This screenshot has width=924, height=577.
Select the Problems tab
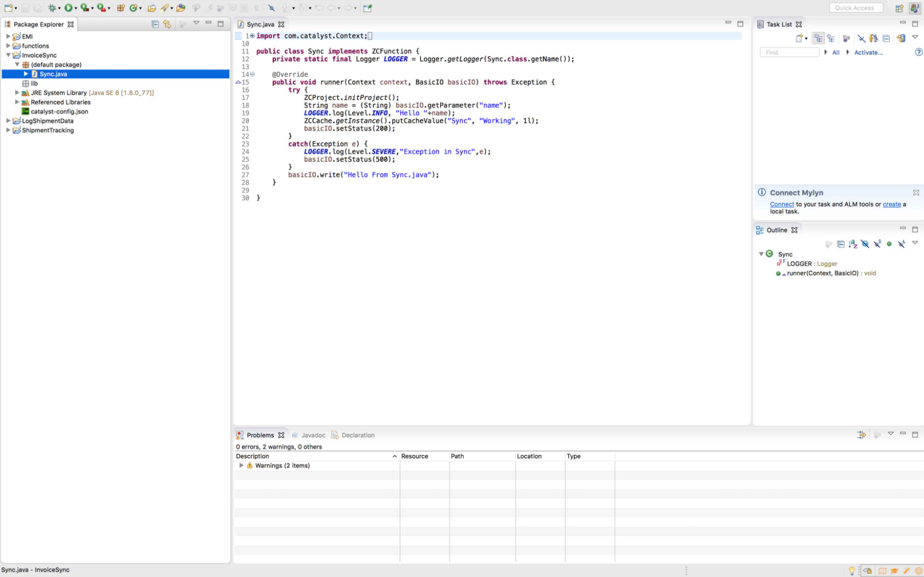coord(260,435)
